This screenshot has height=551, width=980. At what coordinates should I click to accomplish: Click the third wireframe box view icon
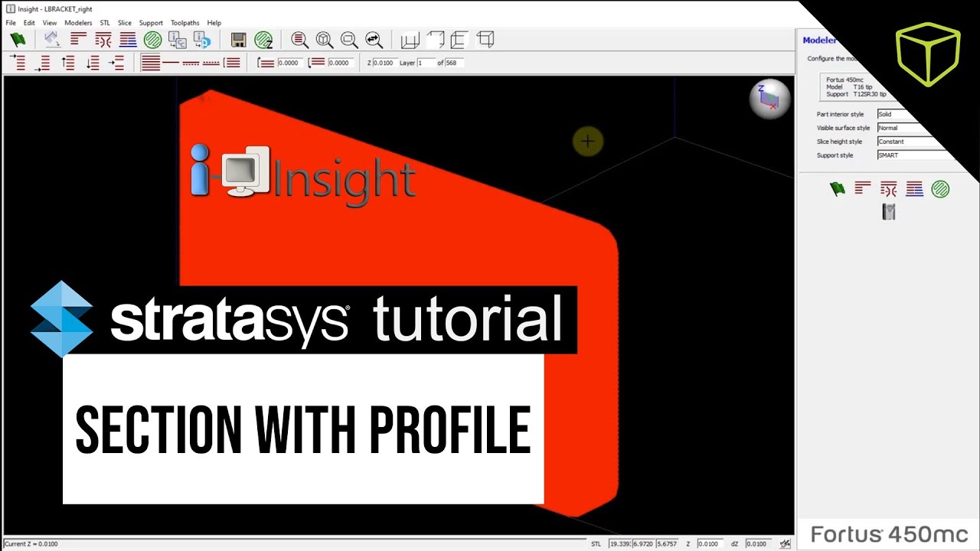459,40
